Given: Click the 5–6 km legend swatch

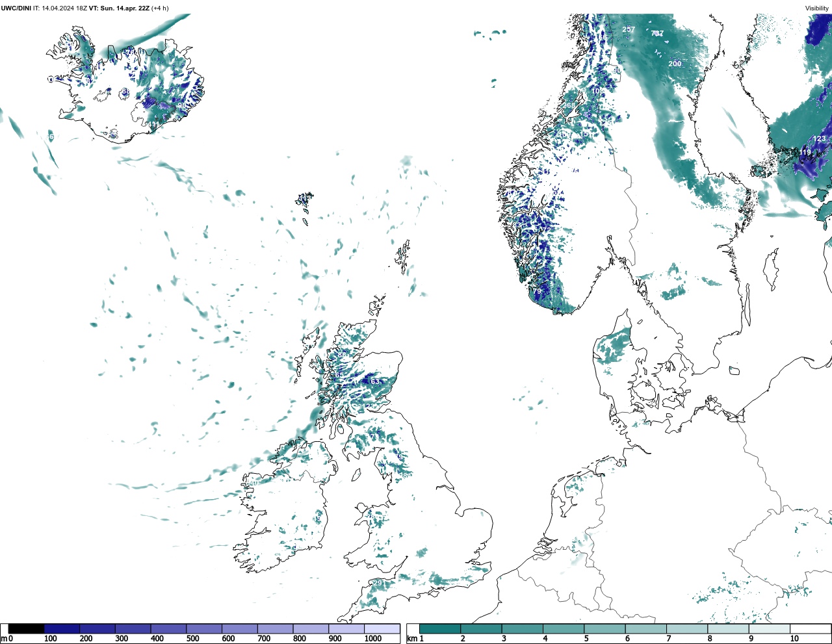Looking at the screenshot, I should click(x=604, y=628).
